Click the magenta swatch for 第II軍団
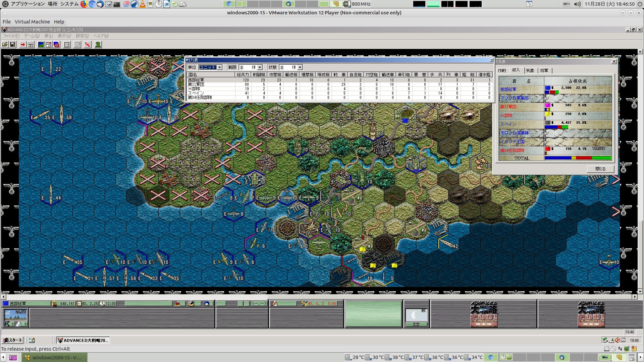Screen dimensions: 644x362 tap(548, 105)
